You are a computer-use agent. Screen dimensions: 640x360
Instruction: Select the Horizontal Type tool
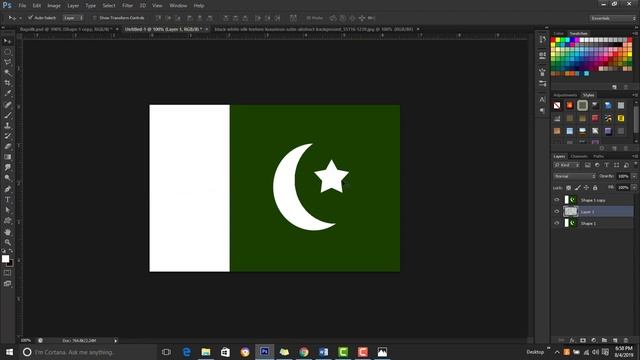tap(7, 200)
